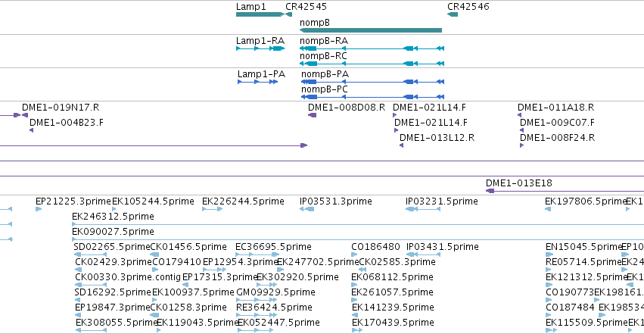Click the EC36695.5prime EST glyph
Viewport: 644px width, 334px height.
pos(257,254)
